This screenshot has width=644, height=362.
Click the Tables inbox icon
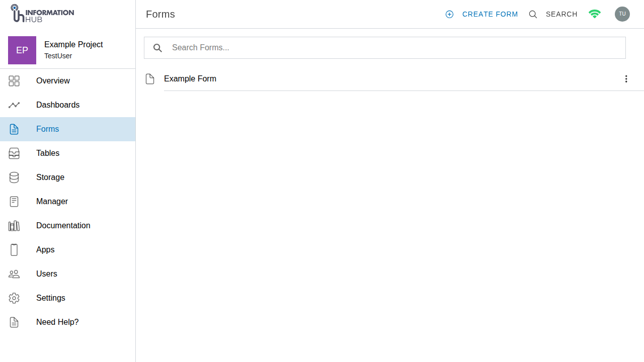pyautogui.click(x=14, y=153)
